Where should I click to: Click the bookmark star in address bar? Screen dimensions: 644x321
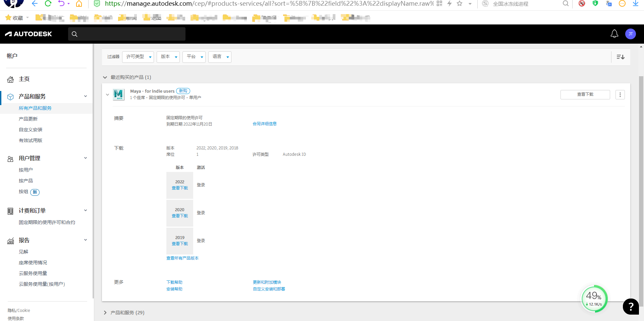pyautogui.click(x=460, y=4)
